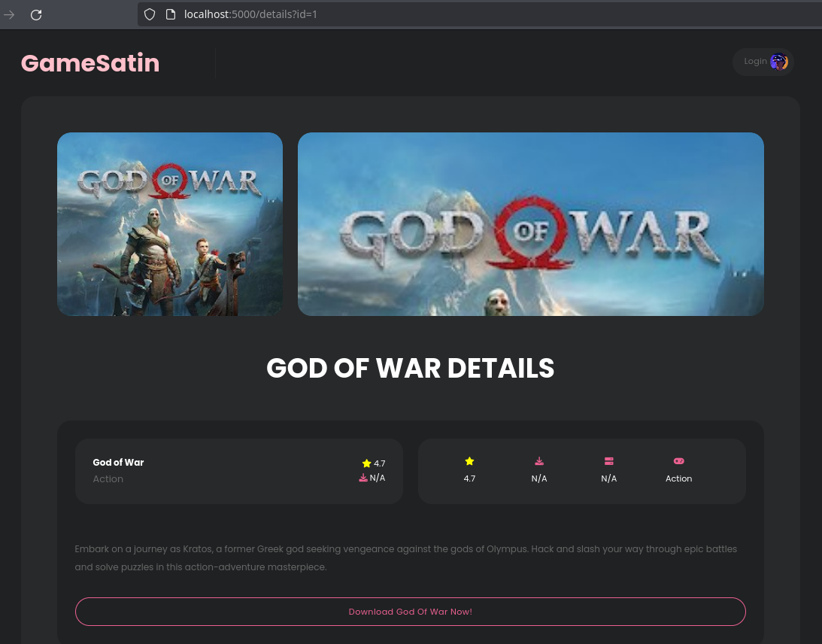
Task: Click the grey Action genre under God of War
Action: [x=108, y=478]
